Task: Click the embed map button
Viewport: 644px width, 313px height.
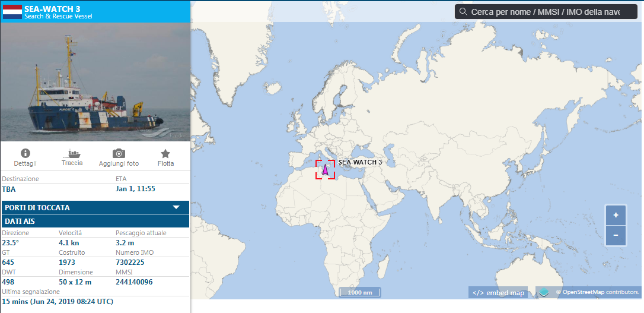Action: point(498,292)
